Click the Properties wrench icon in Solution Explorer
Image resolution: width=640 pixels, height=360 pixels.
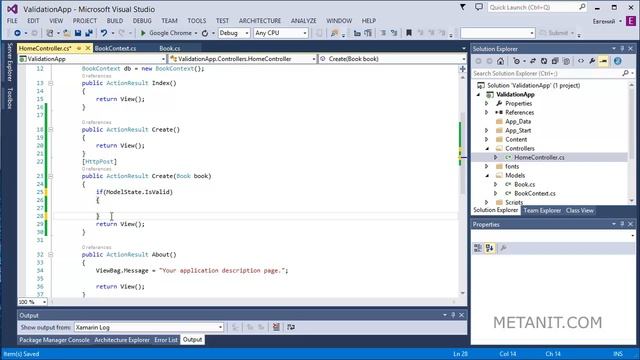[x=592, y=61]
